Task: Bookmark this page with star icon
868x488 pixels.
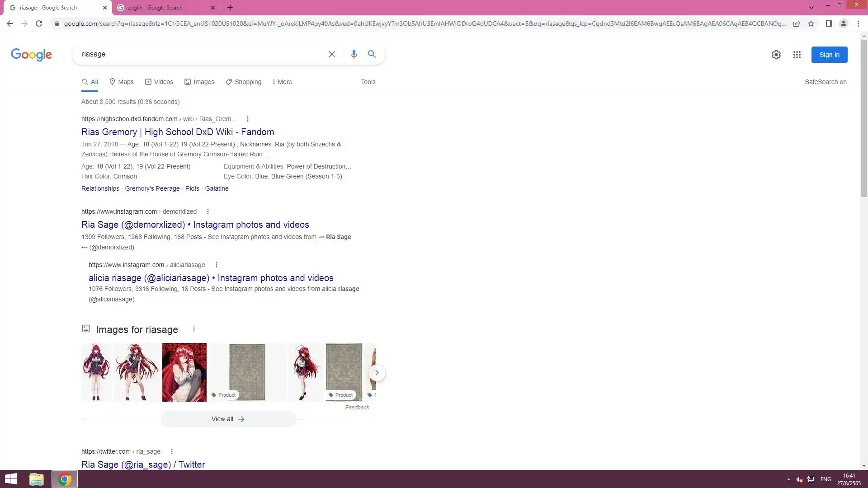Action: tap(811, 23)
